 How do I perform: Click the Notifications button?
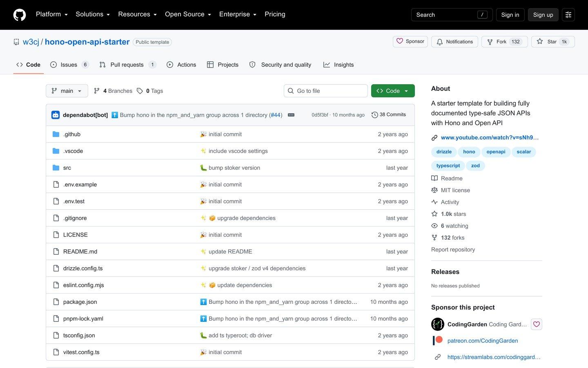[454, 42]
